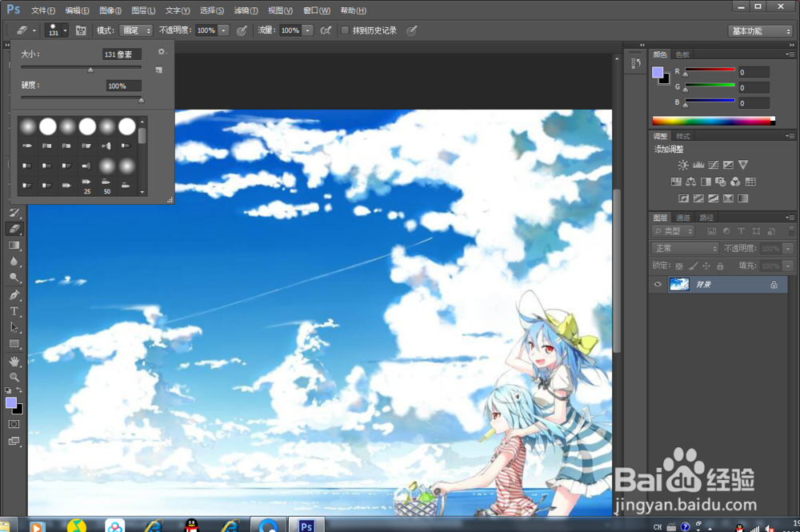Select the Eraser tool in toolbox
800x532 pixels.
click(x=14, y=229)
